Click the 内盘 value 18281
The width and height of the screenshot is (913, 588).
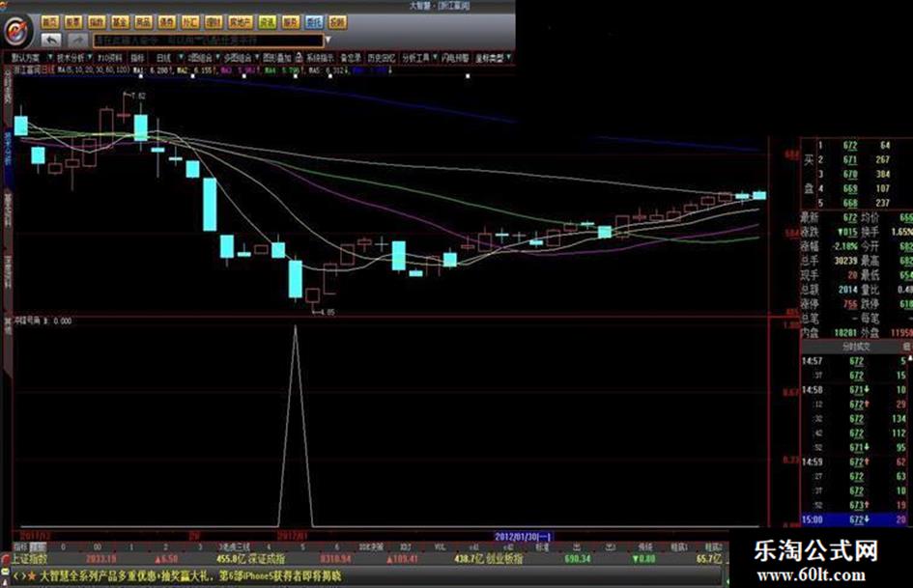pyautogui.click(x=846, y=332)
